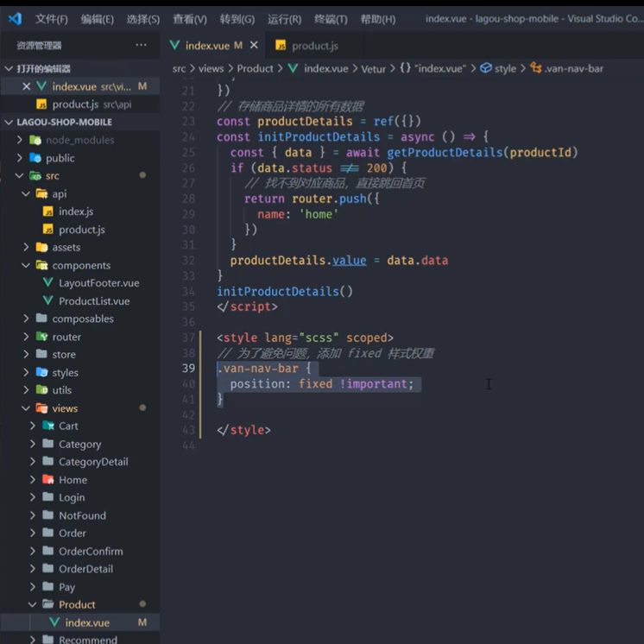Close index.vue in open editors list
Screen dimensions: 644x644
click(x=26, y=86)
